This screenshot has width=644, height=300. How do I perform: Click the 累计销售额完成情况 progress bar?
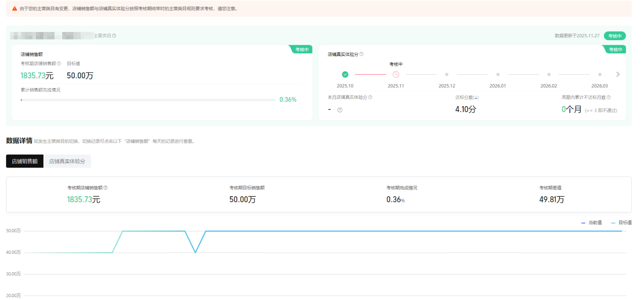[x=148, y=100]
